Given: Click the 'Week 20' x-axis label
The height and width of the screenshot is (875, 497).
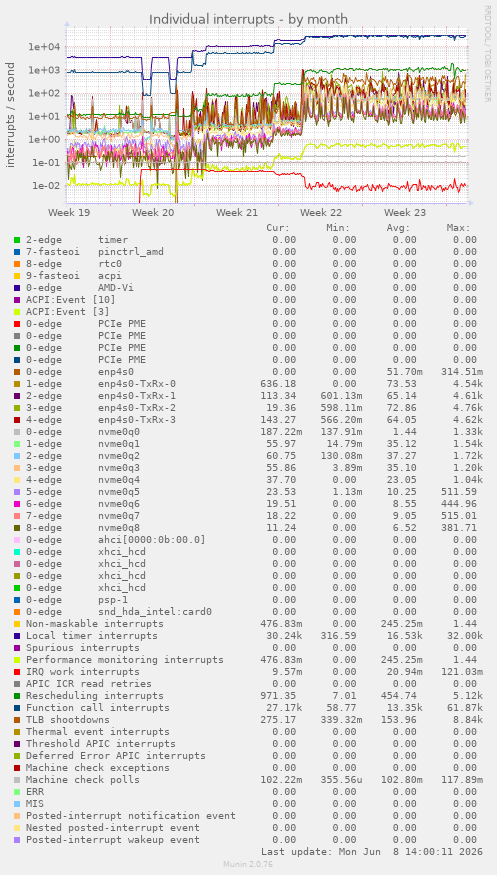Looking at the screenshot, I should point(153,213).
